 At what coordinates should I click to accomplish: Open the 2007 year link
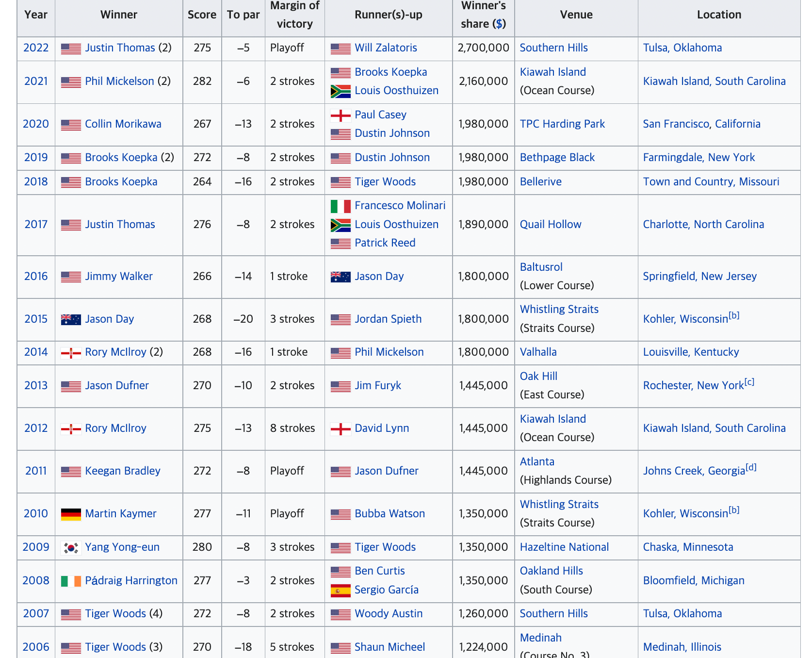[x=36, y=613]
